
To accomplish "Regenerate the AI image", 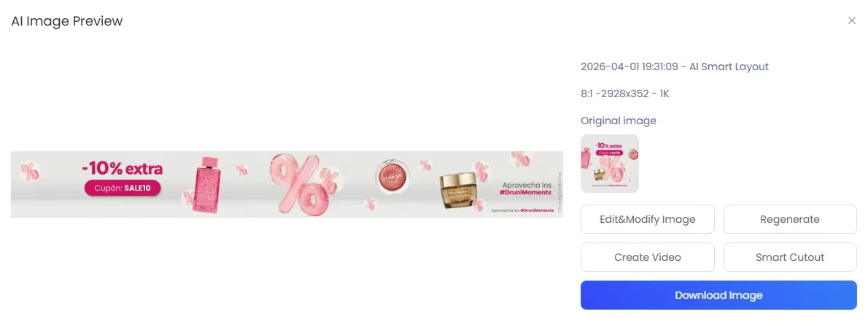I will (790, 219).
